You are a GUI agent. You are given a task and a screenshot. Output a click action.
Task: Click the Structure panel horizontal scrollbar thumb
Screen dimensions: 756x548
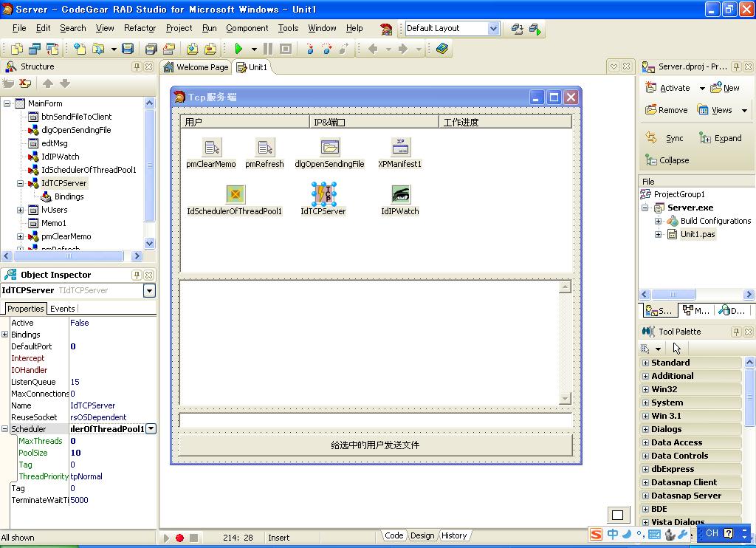coord(68,256)
